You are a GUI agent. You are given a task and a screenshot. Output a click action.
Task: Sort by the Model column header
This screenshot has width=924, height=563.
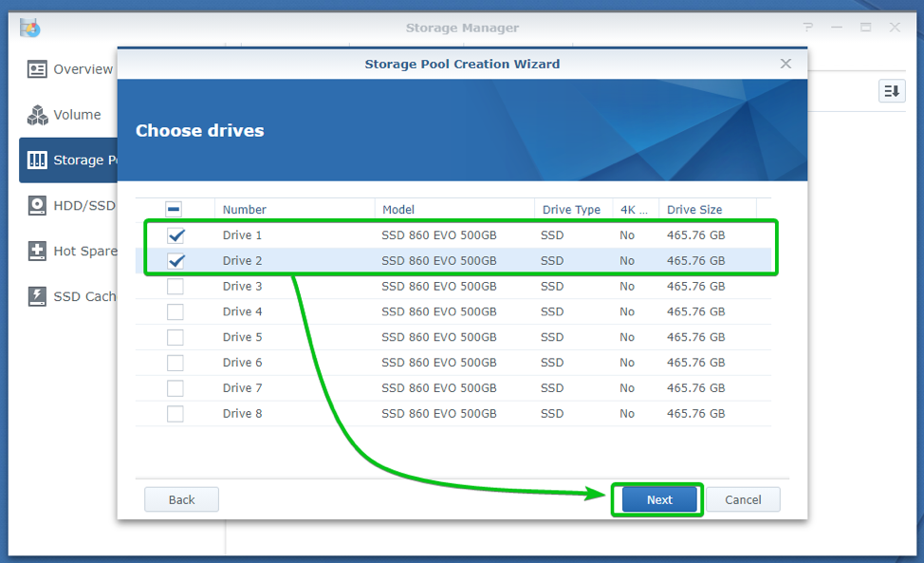click(398, 210)
